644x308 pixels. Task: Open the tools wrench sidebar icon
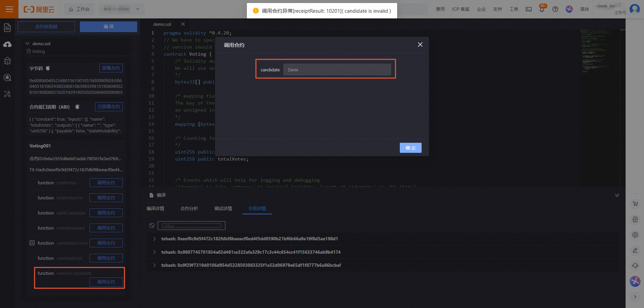(x=7, y=94)
